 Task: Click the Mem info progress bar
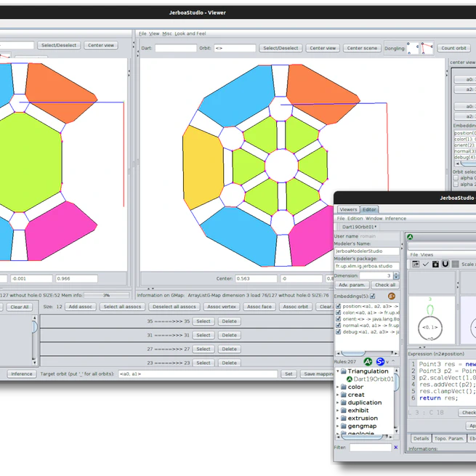pos(106,295)
